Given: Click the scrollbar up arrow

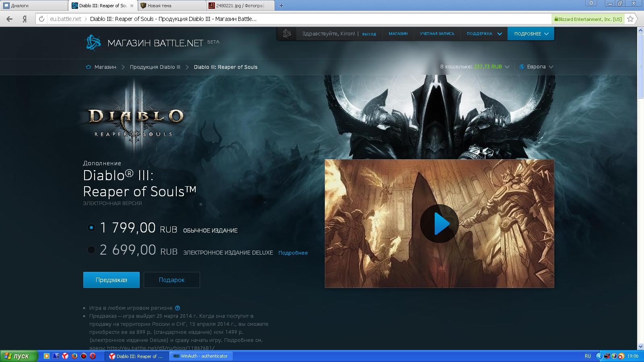Looking at the screenshot, I should click(x=640, y=31).
